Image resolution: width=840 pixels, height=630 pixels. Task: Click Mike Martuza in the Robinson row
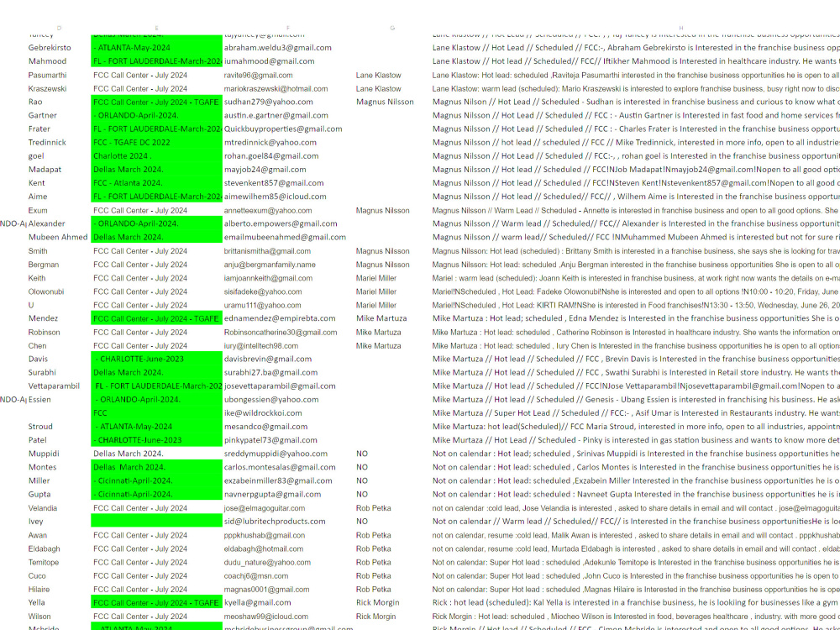[x=378, y=333]
